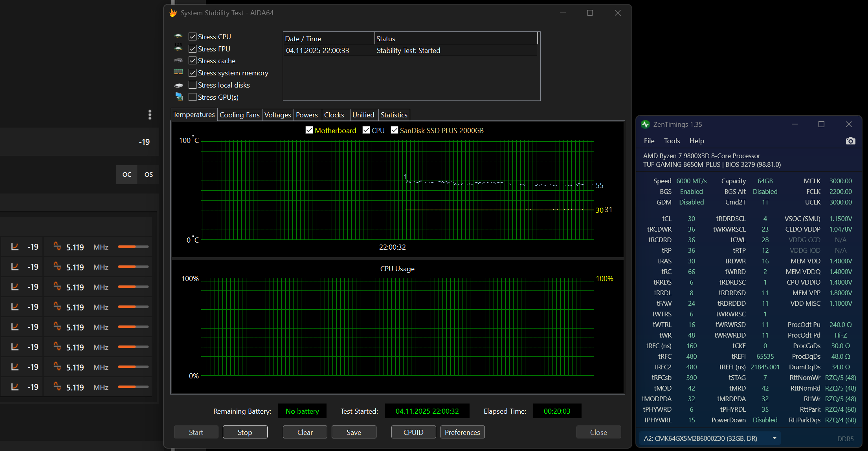Viewport: 868px width, 451px height.
Task: Disable the Stress cache checkbox
Action: pyautogui.click(x=193, y=61)
